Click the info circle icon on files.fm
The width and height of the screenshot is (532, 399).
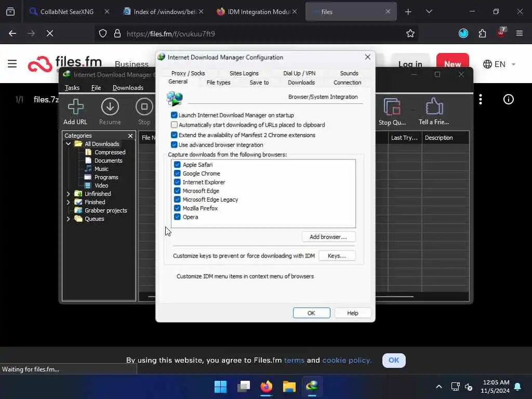[508, 99]
